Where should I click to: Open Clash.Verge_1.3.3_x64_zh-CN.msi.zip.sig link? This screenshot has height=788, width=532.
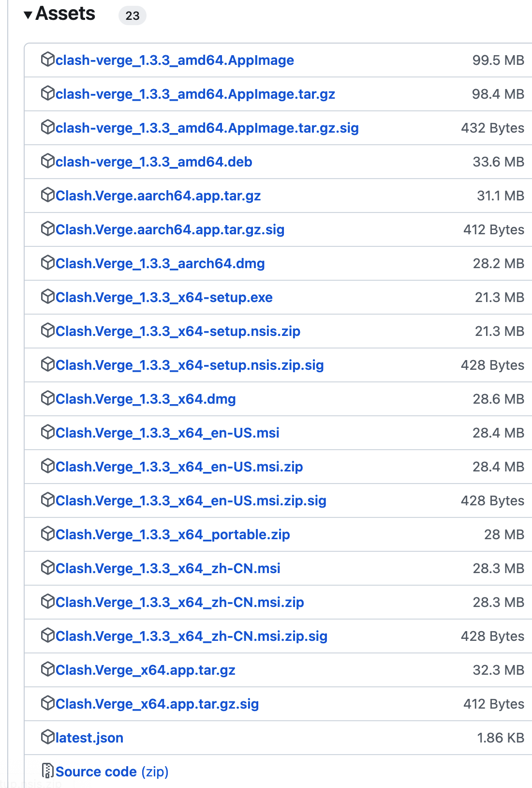click(x=192, y=636)
